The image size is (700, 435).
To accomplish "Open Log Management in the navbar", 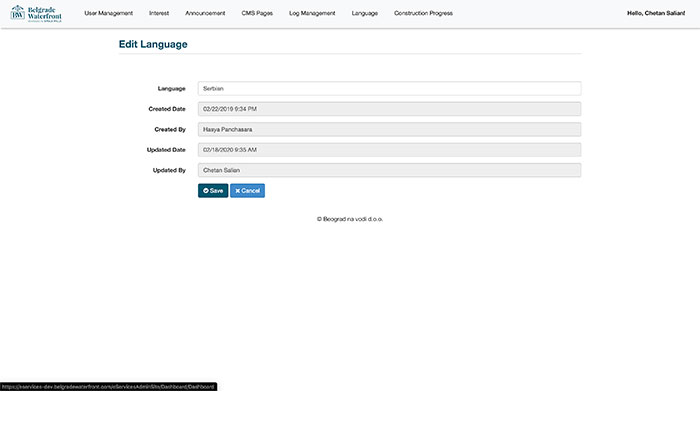I will pos(312,13).
